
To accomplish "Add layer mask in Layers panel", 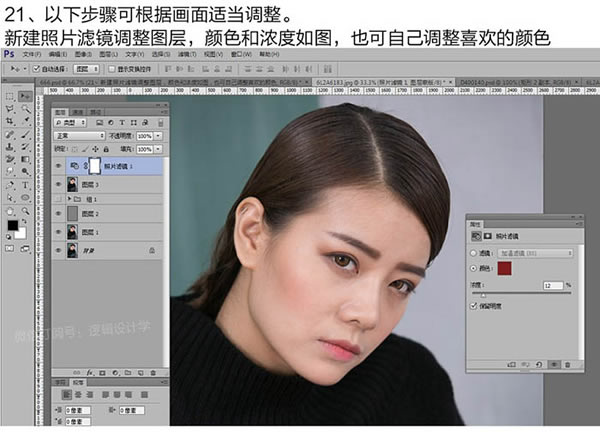I will point(102,372).
